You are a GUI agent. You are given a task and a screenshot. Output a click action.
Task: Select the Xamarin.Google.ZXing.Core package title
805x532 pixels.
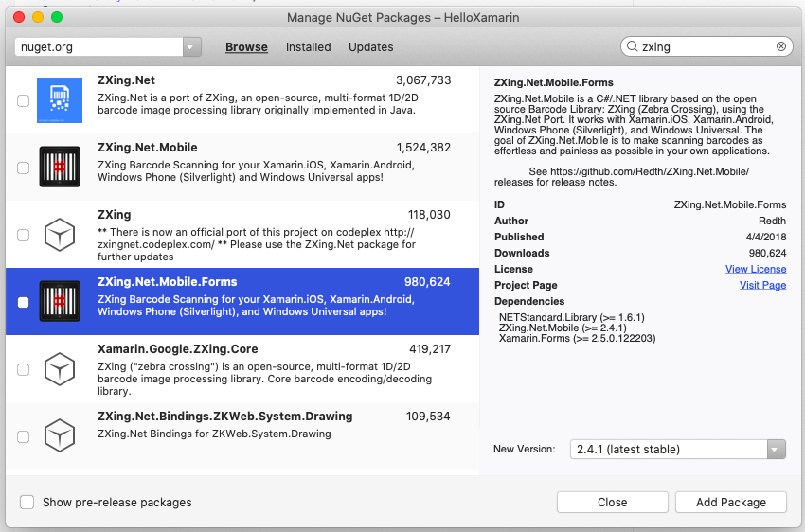178,349
